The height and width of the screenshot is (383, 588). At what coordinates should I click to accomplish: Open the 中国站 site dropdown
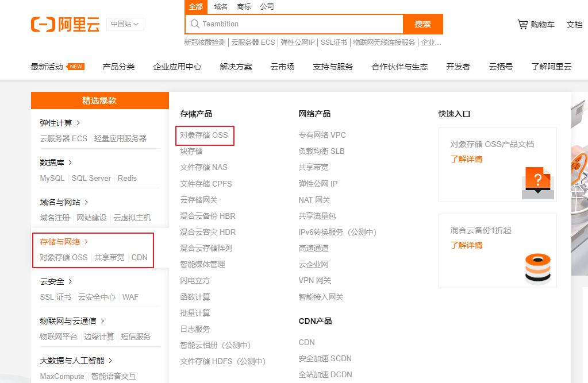pos(125,24)
